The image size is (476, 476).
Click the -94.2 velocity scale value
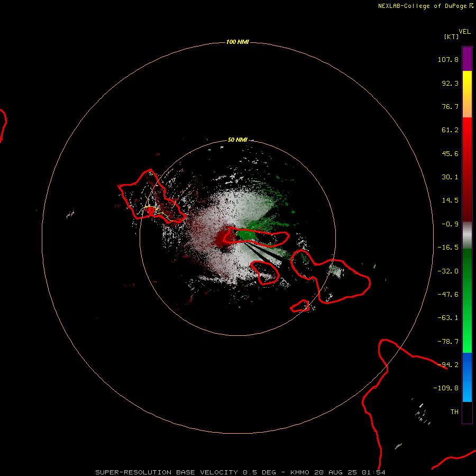click(x=448, y=365)
